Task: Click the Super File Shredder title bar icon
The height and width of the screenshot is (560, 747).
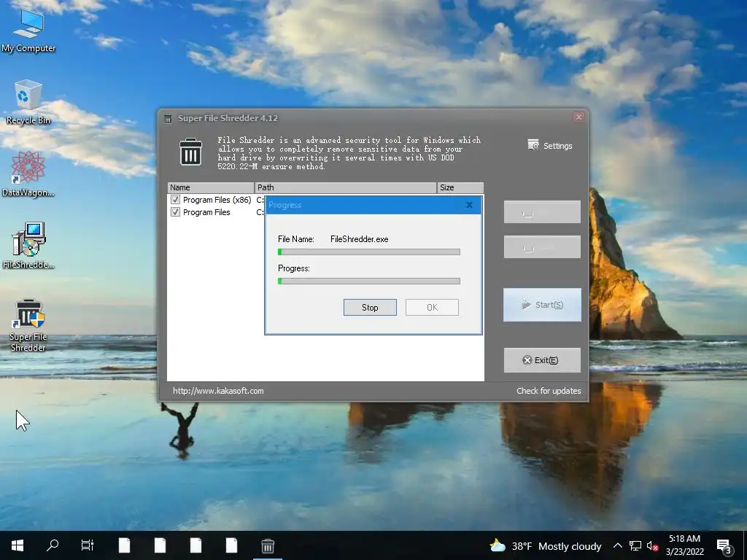Action: tap(168, 118)
